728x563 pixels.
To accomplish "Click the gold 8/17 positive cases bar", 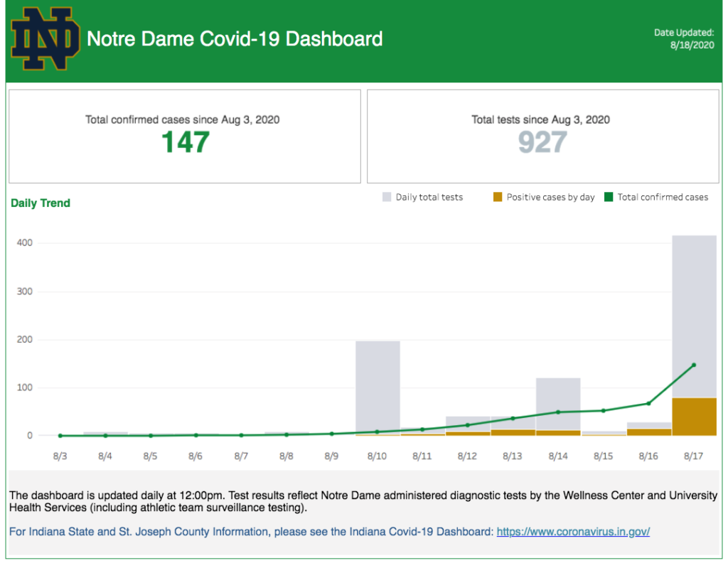I will (x=694, y=417).
